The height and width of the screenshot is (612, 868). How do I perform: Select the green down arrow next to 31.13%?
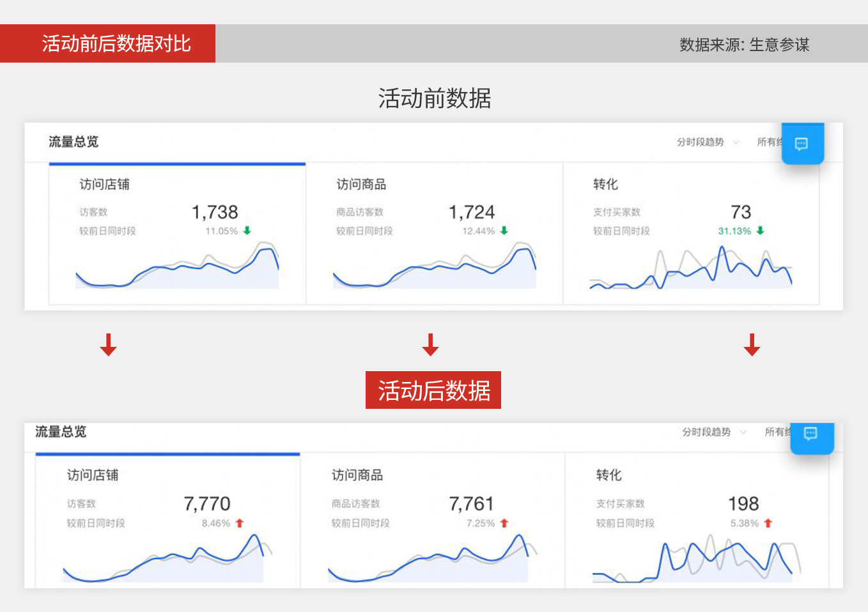[760, 231]
